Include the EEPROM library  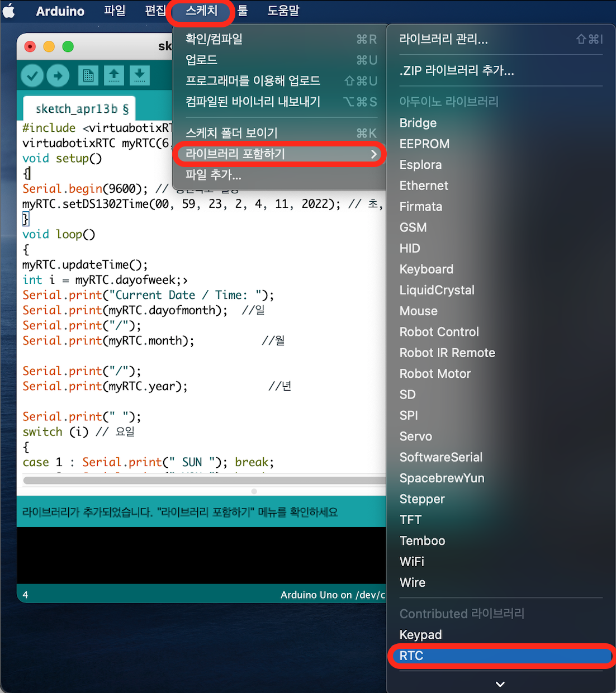(501, 144)
